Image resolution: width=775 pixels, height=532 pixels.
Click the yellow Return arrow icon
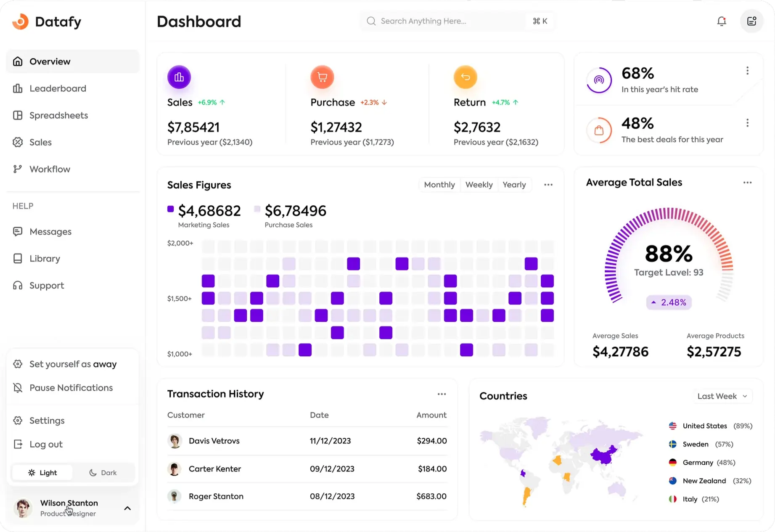[465, 77]
